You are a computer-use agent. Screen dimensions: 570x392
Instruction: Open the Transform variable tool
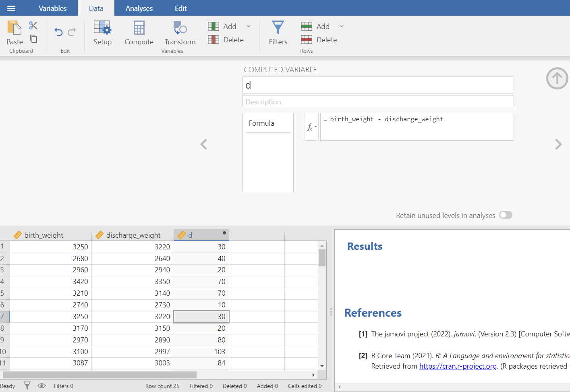(x=180, y=33)
